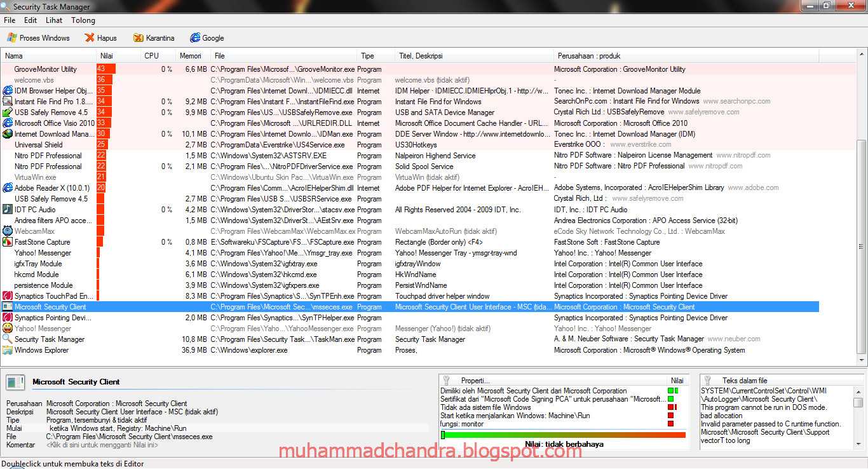Click the USB Safely Remove 4.5 green icon

(x=8, y=112)
